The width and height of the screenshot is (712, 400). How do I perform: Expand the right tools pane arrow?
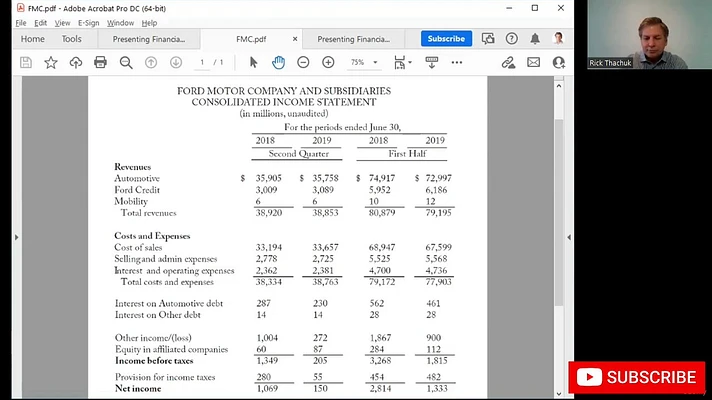[x=569, y=237]
